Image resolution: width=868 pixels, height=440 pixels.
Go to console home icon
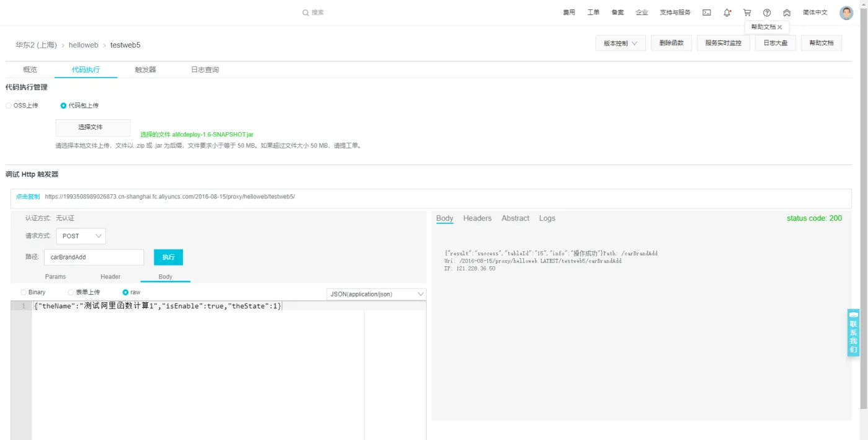click(x=787, y=12)
